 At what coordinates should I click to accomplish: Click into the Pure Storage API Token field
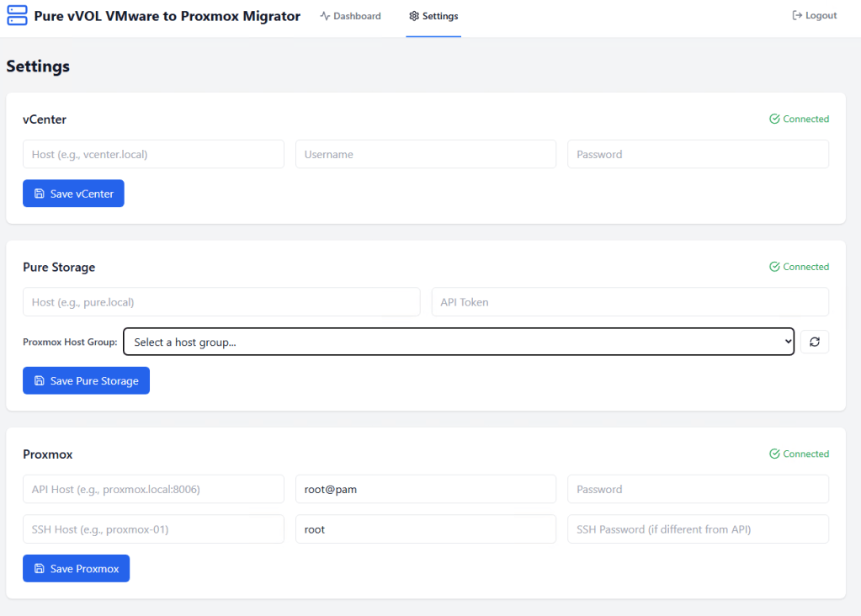tap(630, 302)
